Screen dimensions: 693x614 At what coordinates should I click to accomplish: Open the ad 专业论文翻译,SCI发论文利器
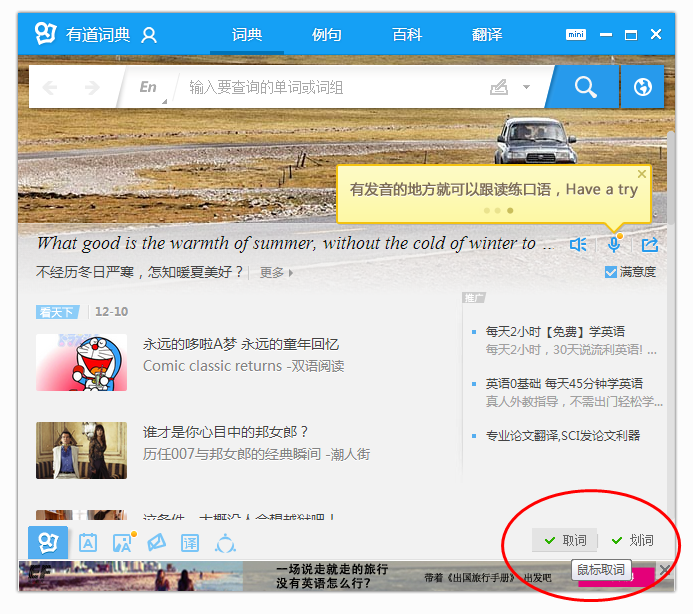pos(563,435)
